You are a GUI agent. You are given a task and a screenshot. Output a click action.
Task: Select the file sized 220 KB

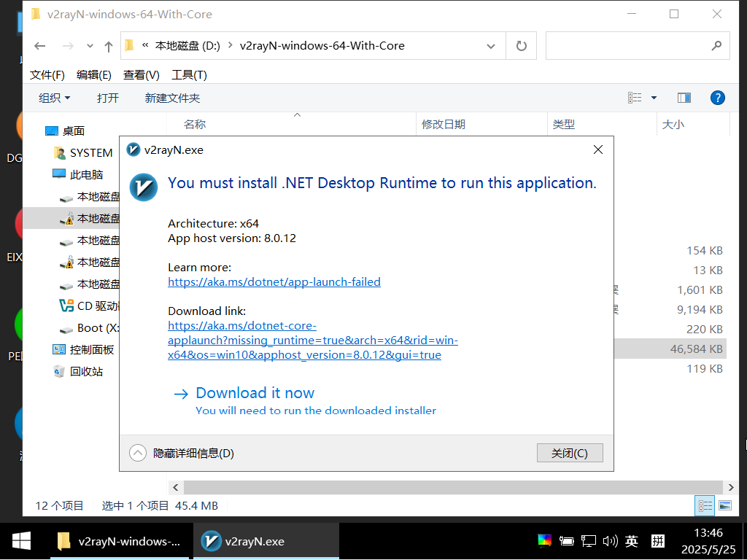705,330
